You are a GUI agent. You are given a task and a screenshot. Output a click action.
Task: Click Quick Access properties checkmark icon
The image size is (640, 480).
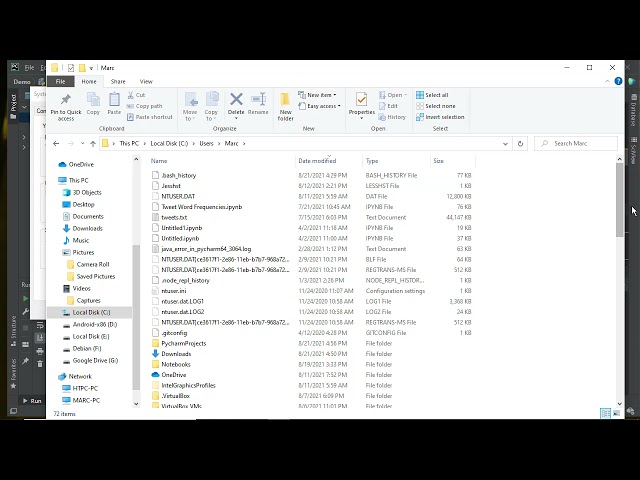point(71,68)
